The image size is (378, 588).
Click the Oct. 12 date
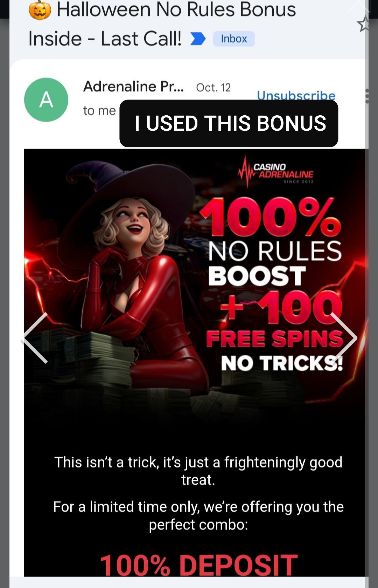click(213, 88)
